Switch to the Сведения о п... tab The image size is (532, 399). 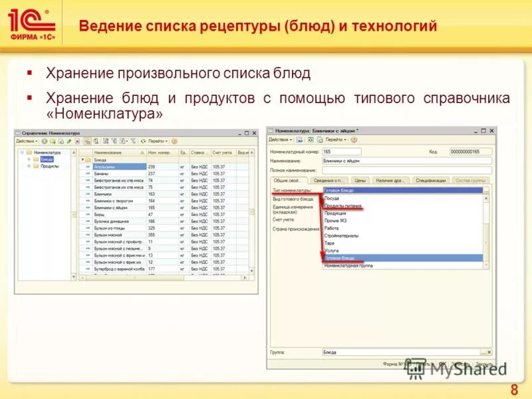click(329, 180)
